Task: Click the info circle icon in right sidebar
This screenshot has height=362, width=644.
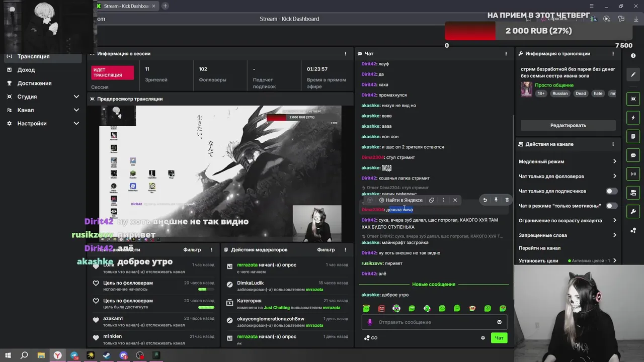Action: pyautogui.click(x=633, y=56)
